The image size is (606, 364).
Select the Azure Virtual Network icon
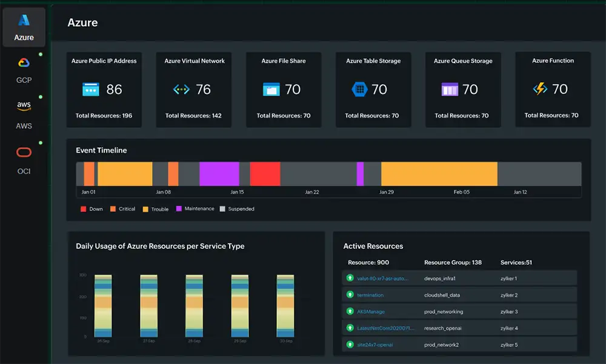click(181, 88)
